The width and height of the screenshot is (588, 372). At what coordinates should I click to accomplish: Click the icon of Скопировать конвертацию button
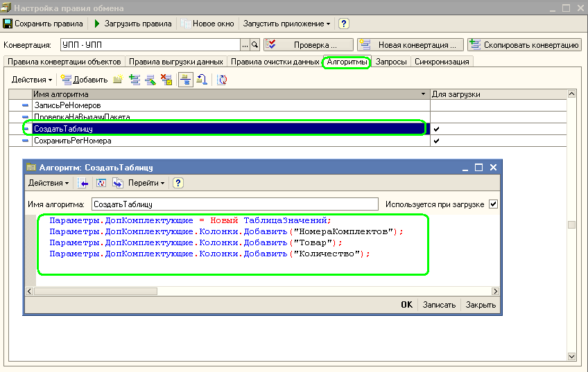tap(475, 44)
